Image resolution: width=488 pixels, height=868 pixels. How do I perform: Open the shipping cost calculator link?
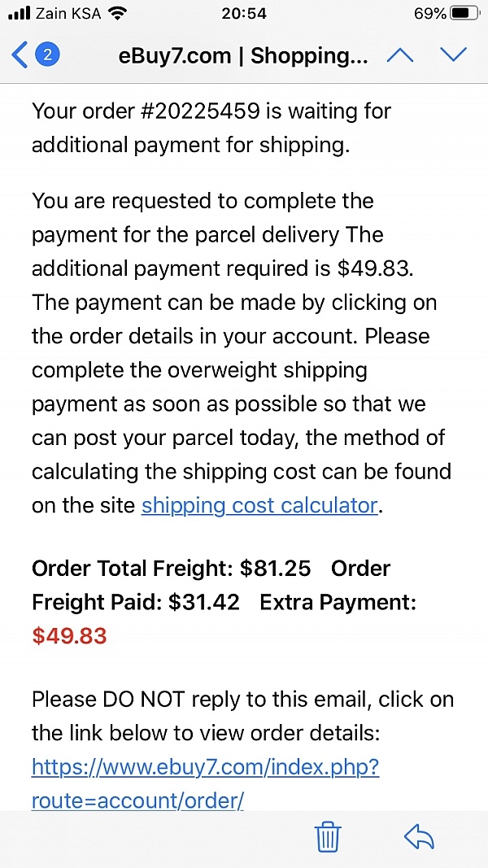[259, 505]
